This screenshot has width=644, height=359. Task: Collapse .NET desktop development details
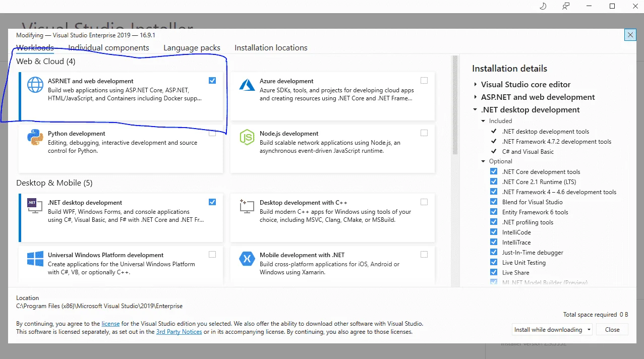tap(476, 110)
